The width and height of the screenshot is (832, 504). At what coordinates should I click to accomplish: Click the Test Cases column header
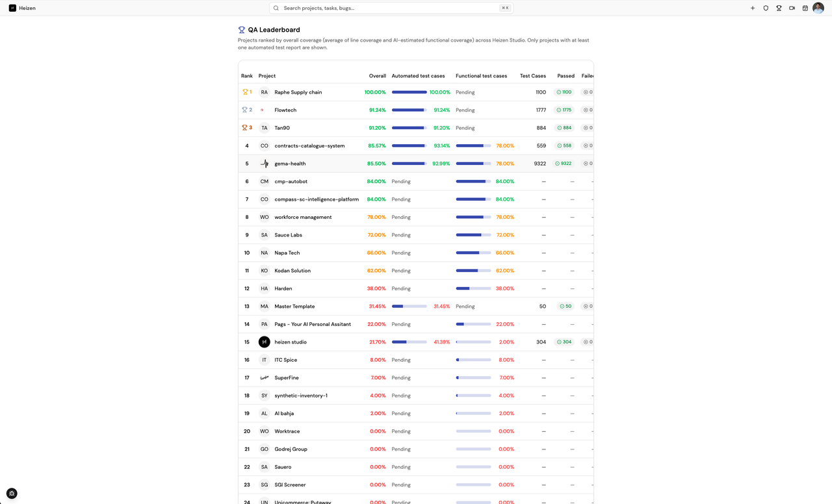pos(533,76)
